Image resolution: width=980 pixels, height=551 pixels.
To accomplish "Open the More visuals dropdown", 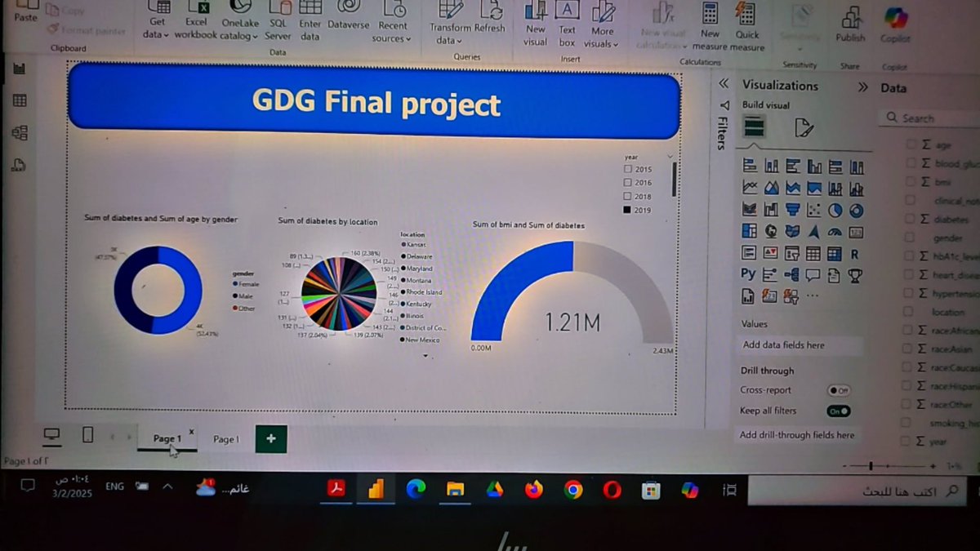I will pyautogui.click(x=603, y=24).
